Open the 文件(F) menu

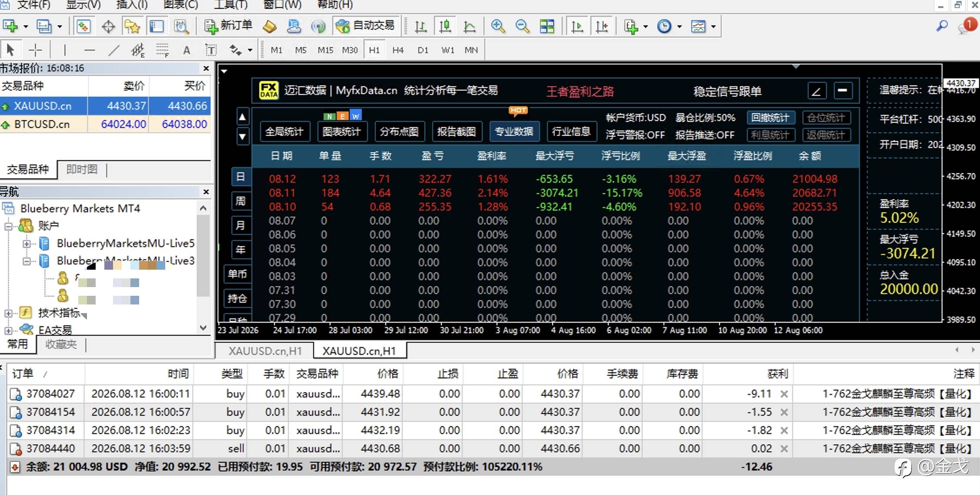[34, 5]
